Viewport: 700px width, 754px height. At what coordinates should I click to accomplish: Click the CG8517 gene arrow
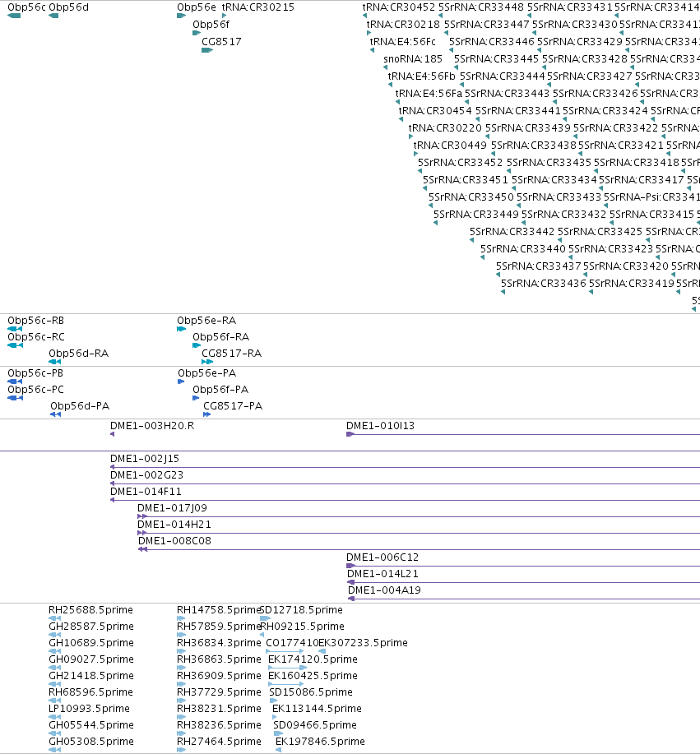point(206,50)
